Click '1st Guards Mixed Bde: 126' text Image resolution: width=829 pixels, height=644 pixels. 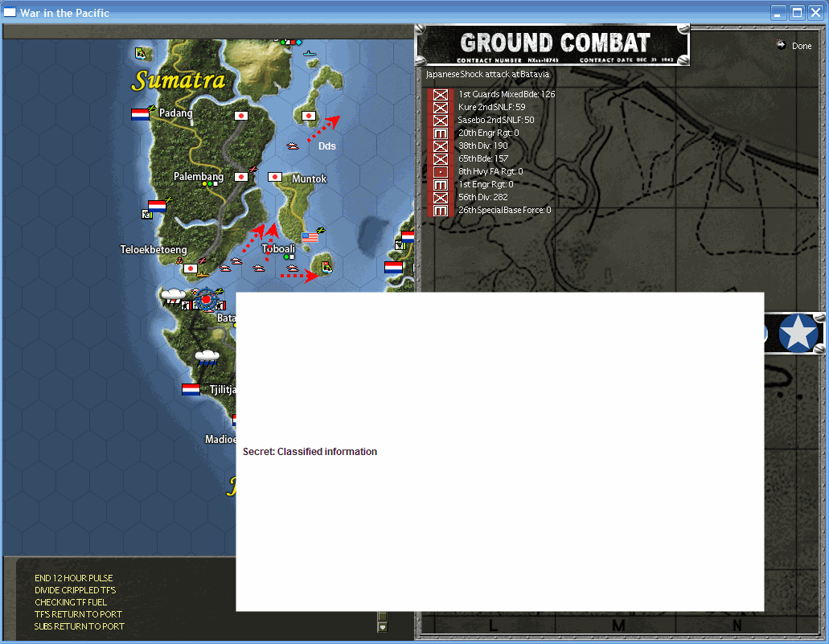coord(507,94)
